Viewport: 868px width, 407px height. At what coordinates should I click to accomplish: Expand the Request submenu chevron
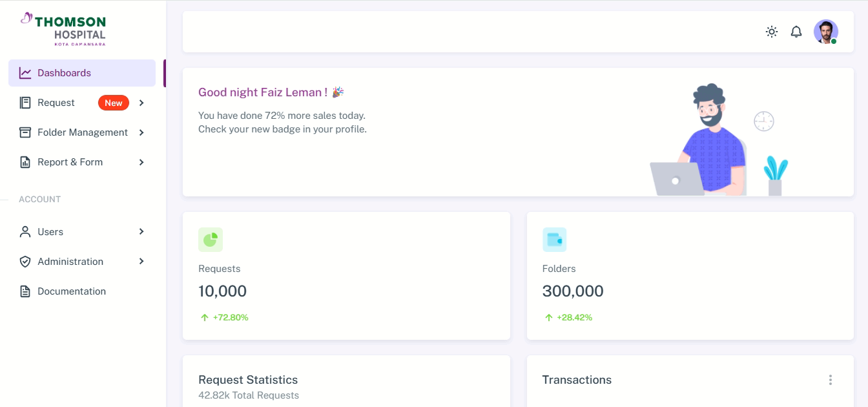[141, 103]
